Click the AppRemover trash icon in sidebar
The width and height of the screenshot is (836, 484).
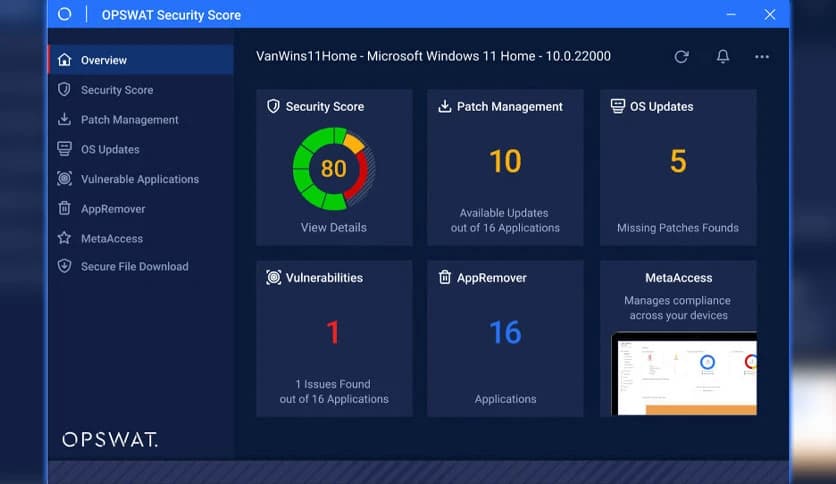coord(65,208)
